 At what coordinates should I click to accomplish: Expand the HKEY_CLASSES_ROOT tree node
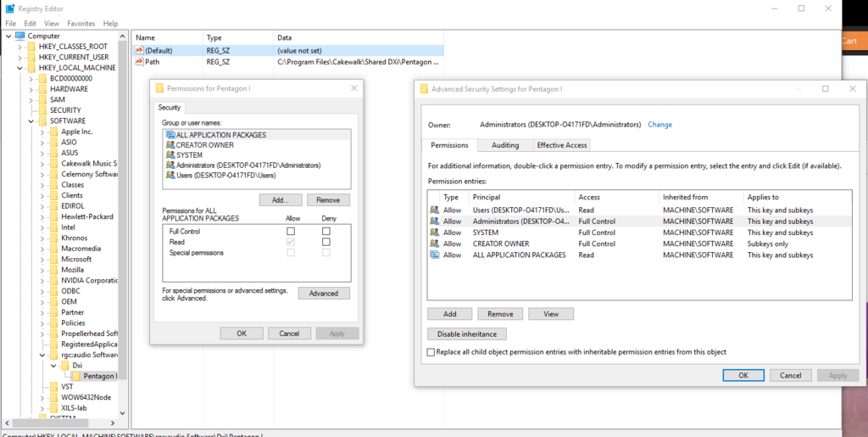coord(20,47)
